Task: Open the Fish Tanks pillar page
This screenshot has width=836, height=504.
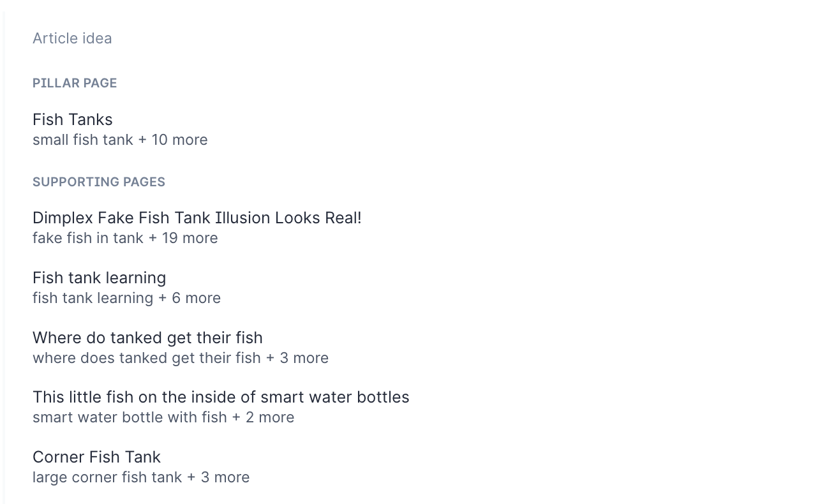Action: tap(73, 119)
